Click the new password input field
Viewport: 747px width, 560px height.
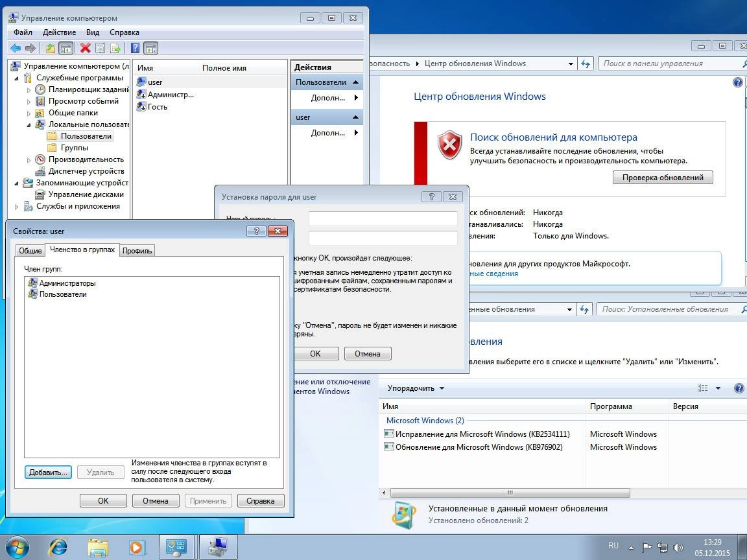tap(383, 218)
